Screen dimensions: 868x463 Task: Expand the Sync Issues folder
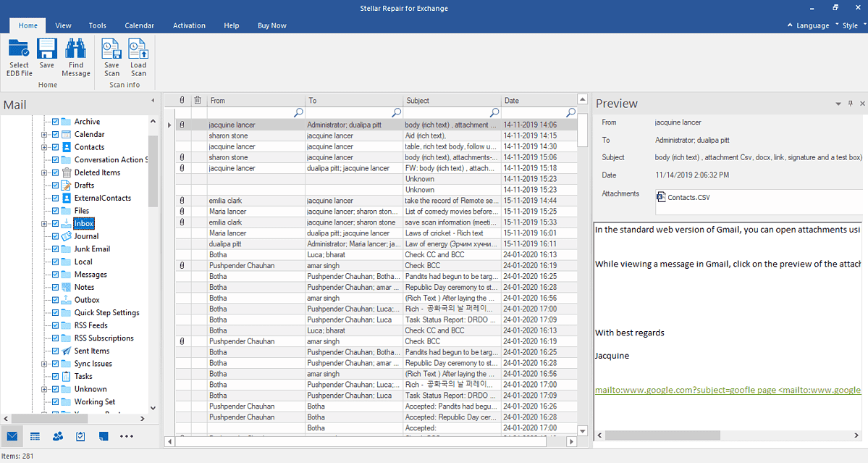click(46, 363)
